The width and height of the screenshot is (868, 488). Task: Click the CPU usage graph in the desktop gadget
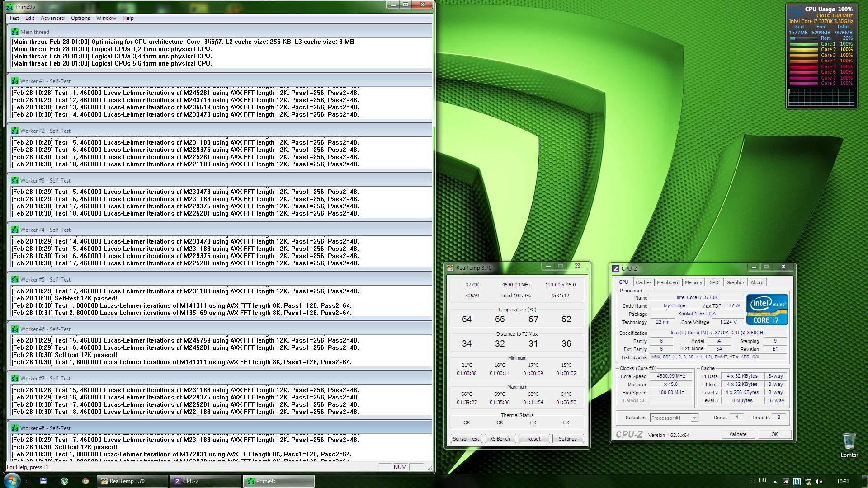tap(821, 97)
